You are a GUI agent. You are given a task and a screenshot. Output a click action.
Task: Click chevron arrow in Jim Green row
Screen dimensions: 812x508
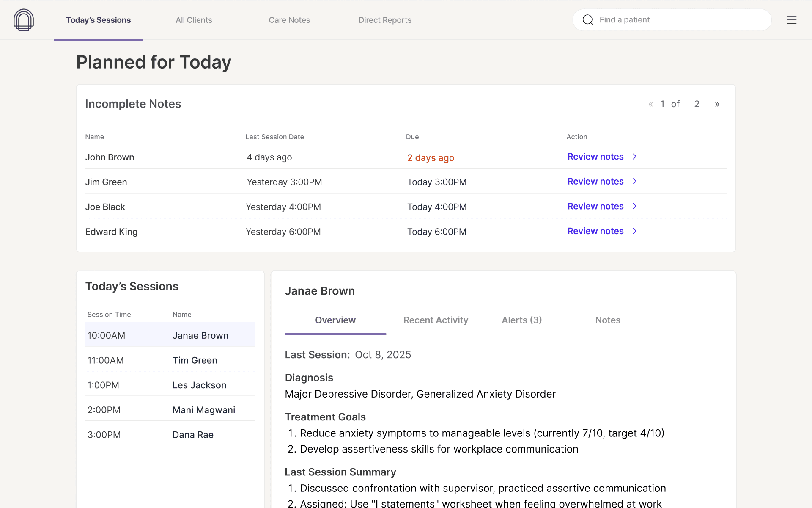(x=634, y=182)
